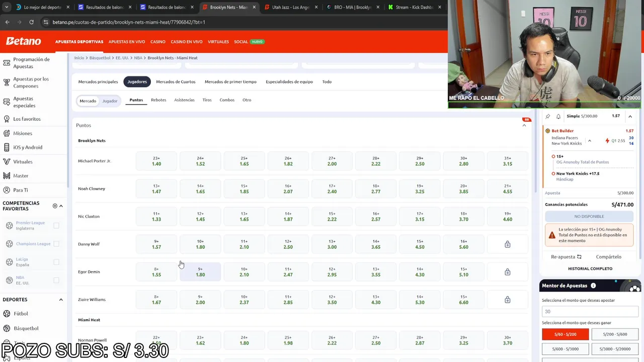Switch to the Asistencias sub-tab
Screen dimensions: 644x362
pos(184,100)
